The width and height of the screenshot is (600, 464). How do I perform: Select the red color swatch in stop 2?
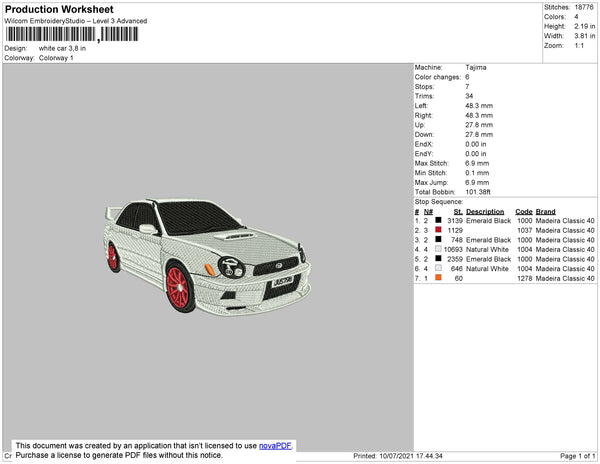click(x=438, y=230)
